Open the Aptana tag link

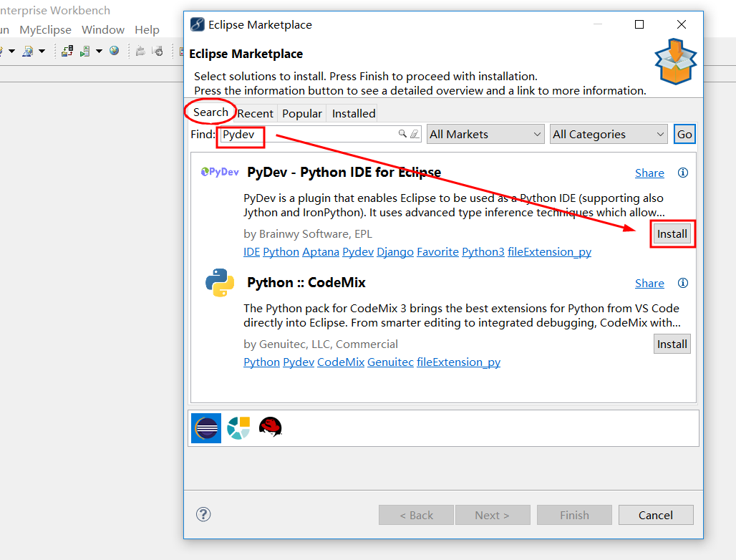(x=321, y=252)
